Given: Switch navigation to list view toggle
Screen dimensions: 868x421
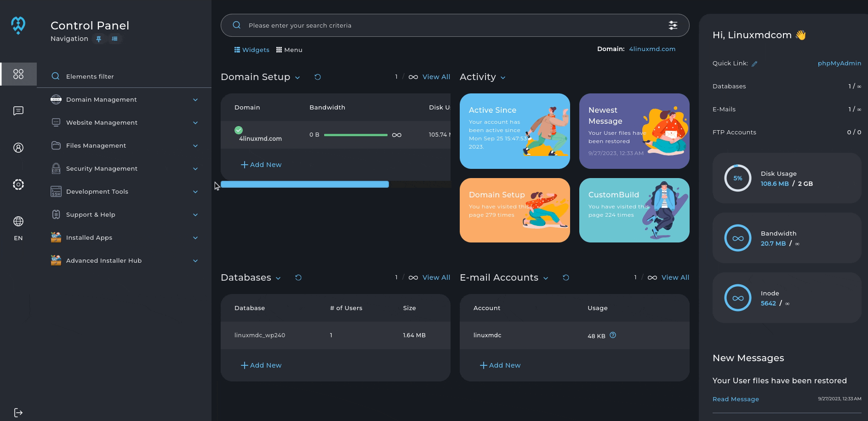Looking at the screenshot, I should (114, 39).
